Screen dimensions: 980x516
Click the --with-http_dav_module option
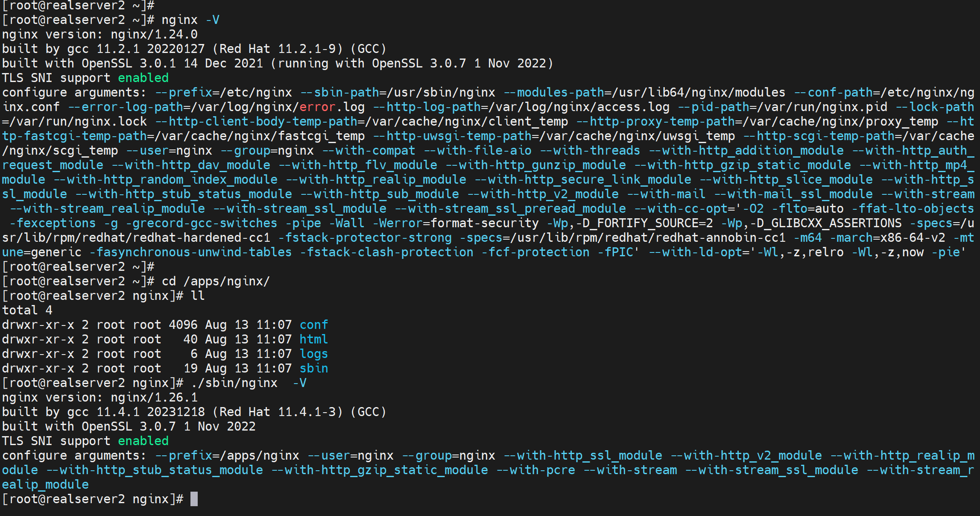tap(191, 165)
